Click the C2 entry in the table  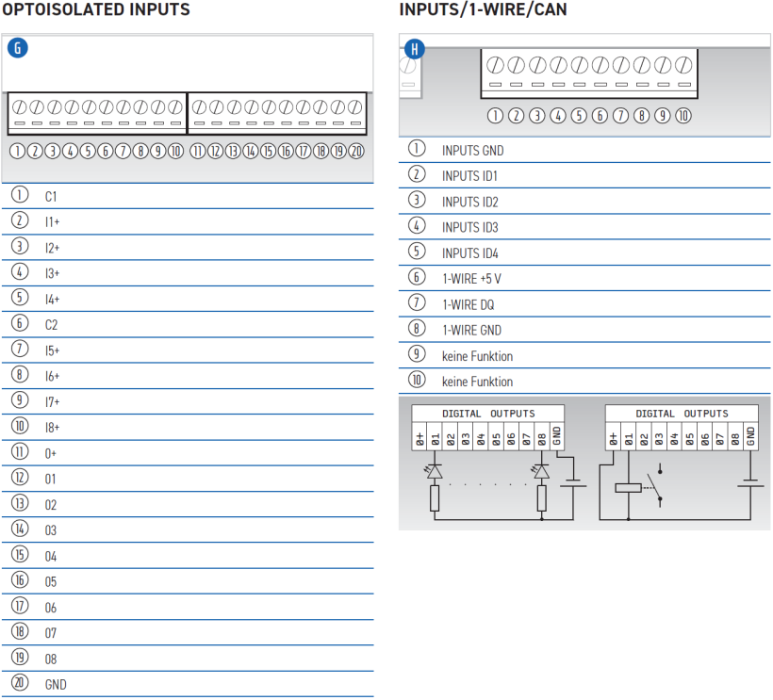[51, 325]
